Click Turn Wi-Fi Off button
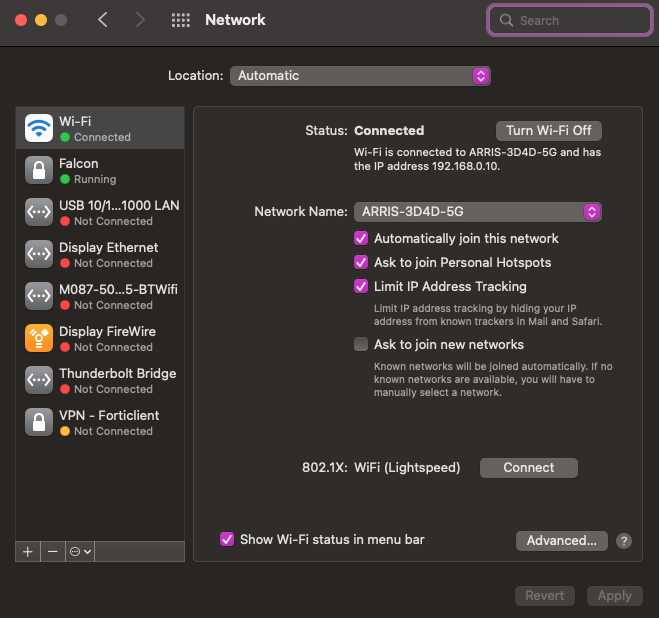The image size is (659, 618). [549, 131]
